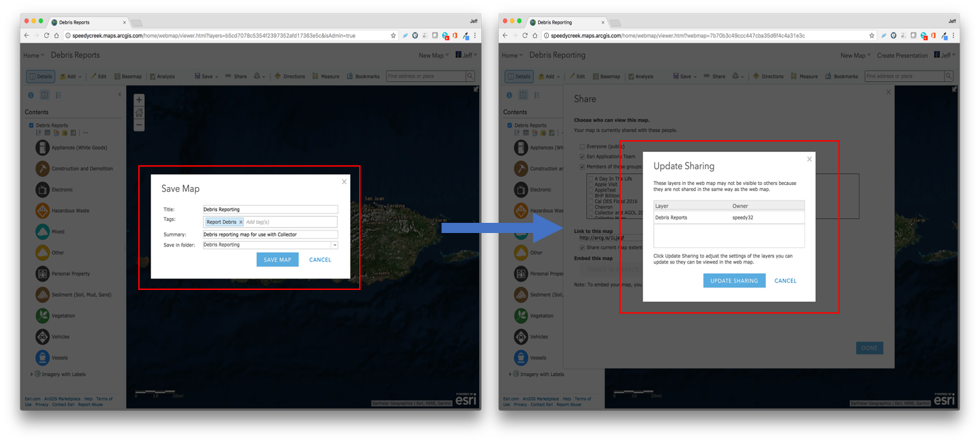Open Jeff account dropdown, Save Map window

(x=466, y=56)
